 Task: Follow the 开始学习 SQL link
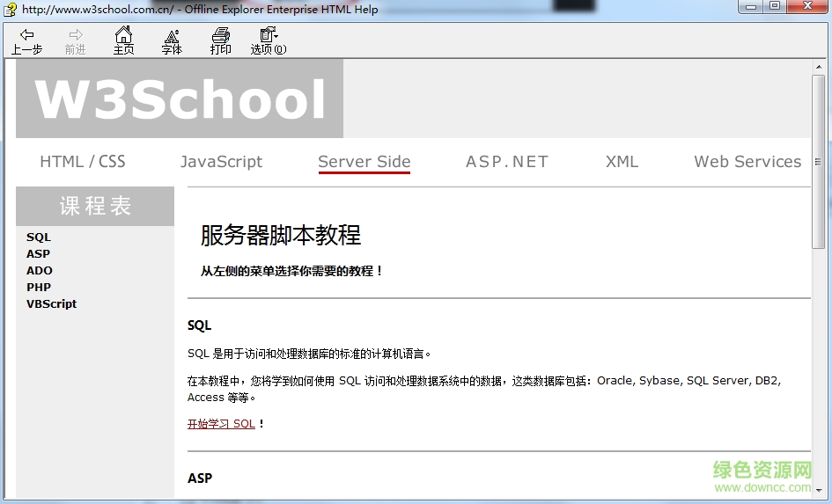point(221,424)
